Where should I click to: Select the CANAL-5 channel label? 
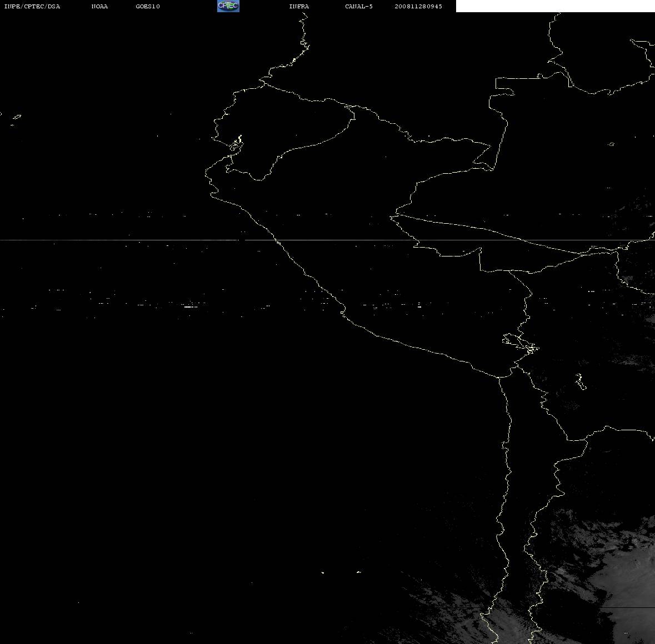pyautogui.click(x=359, y=6)
